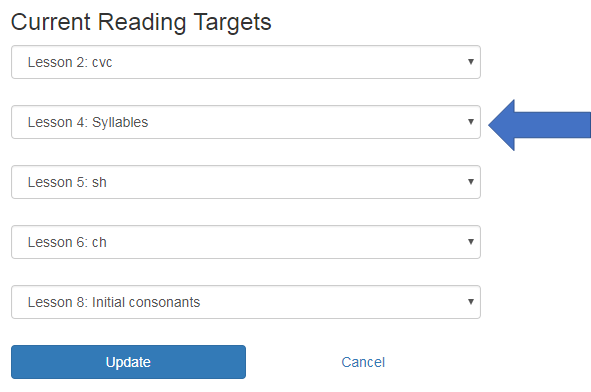Click the Cancel link
The height and width of the screenshot is (392, 591).
tap(363, 362)
